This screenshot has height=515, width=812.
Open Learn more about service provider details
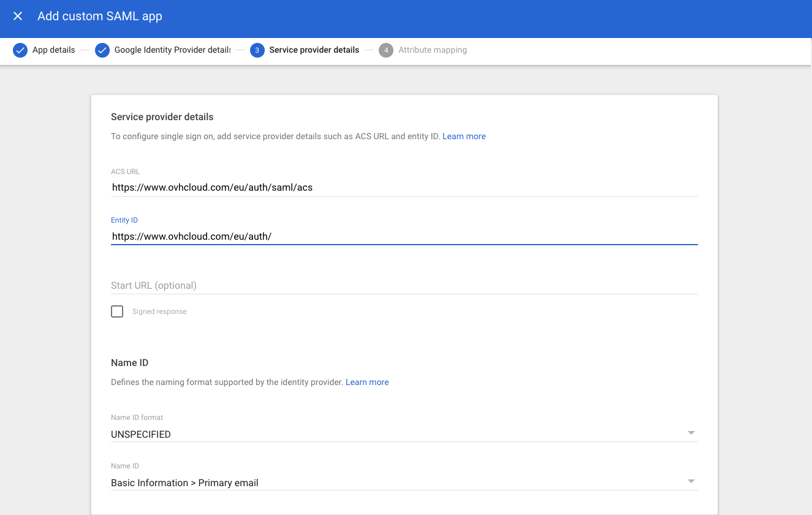[x=464, y=136]
